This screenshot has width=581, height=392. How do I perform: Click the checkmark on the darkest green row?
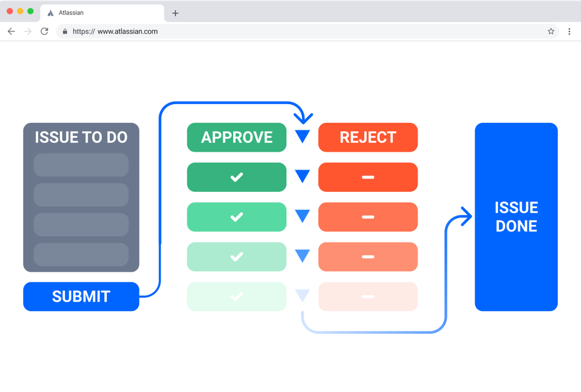pos(237,177)
